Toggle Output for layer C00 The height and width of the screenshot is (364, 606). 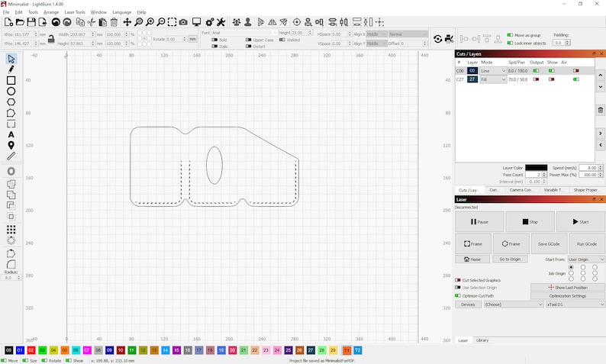point(536,71)
